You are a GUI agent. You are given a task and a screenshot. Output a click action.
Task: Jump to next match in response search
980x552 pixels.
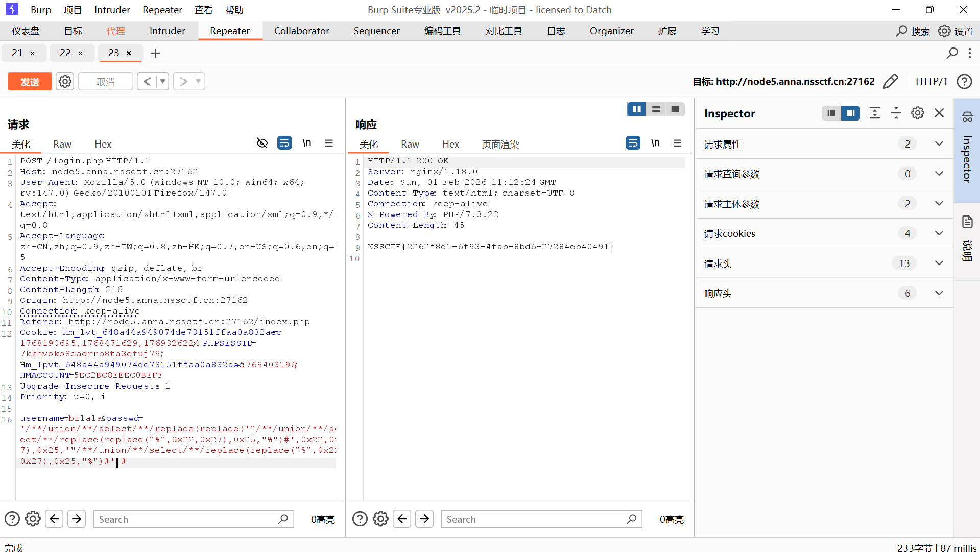pyautogui.click(x=424, y=519)
